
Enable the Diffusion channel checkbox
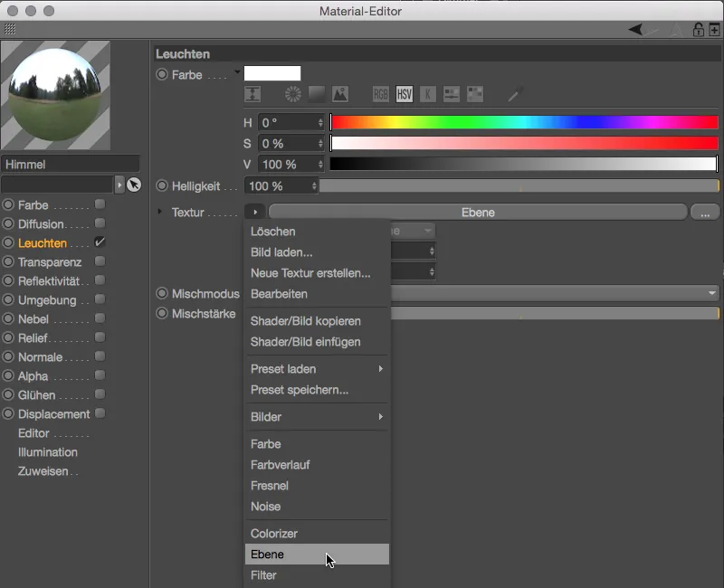tap(100, 223)
